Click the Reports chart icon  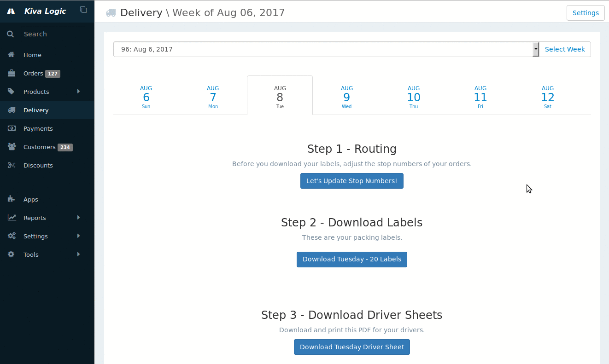[12, 218]
